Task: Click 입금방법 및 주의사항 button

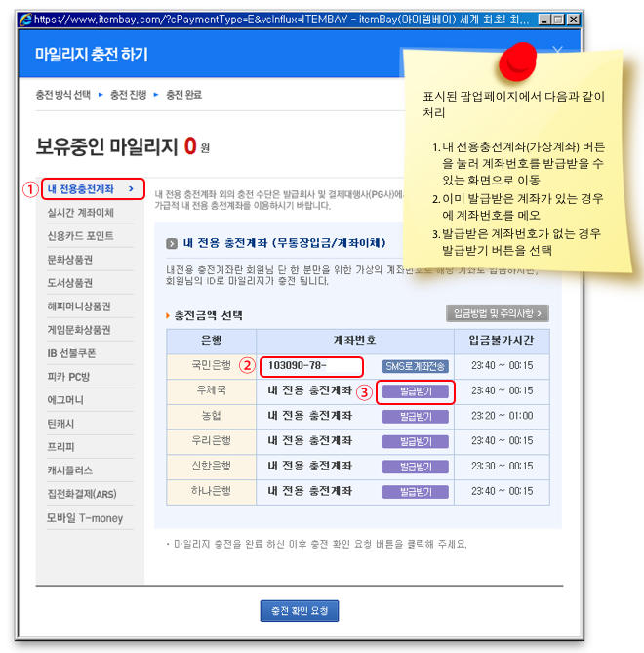Action: (x=498, y=313)
